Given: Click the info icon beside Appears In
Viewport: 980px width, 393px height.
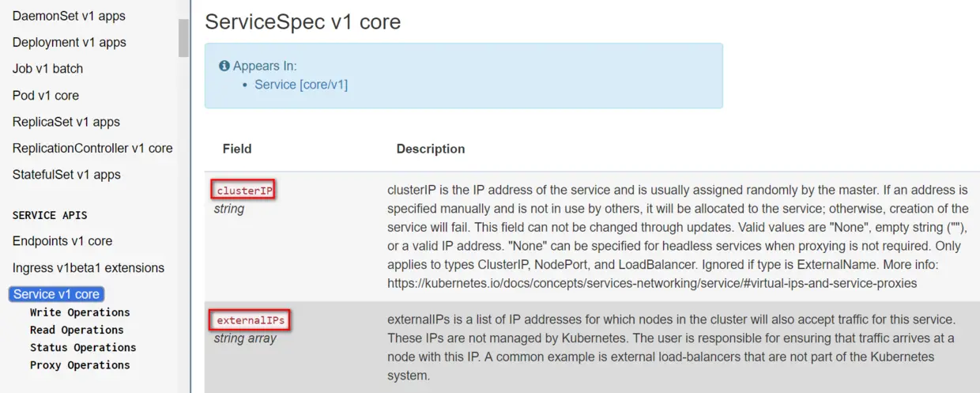Looking at the screenshot, I should click(x=224, y=66).
